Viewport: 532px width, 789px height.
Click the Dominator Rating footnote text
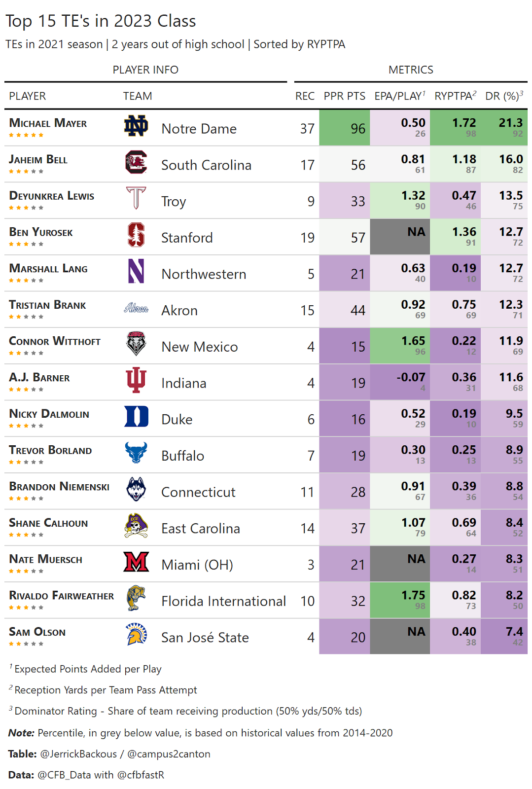[188, 711]
